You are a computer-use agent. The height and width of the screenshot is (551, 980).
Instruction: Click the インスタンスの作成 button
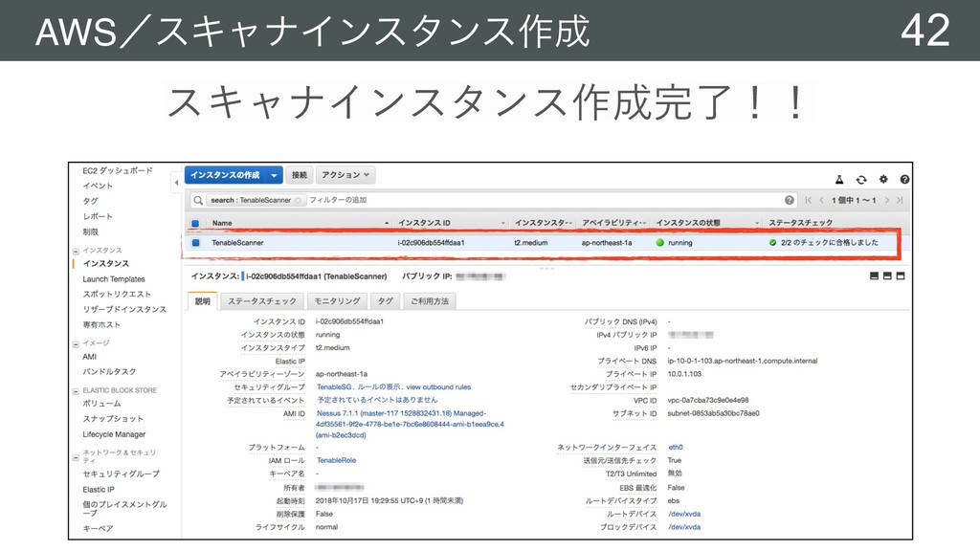pyautogui.click(x=226, y=175)
